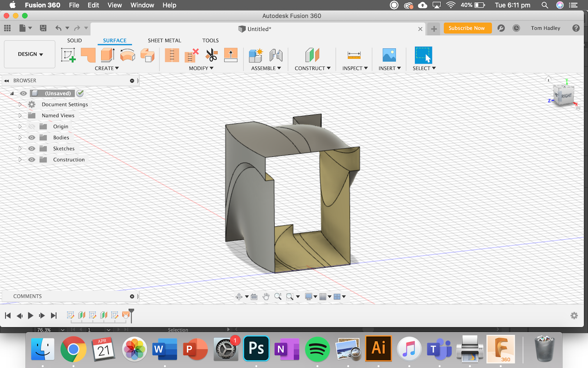The width and height of the screenshot is (588, 368).
Task: Select the Create Sketch tool
Action: pyautogui.click(x=68, y=55)
